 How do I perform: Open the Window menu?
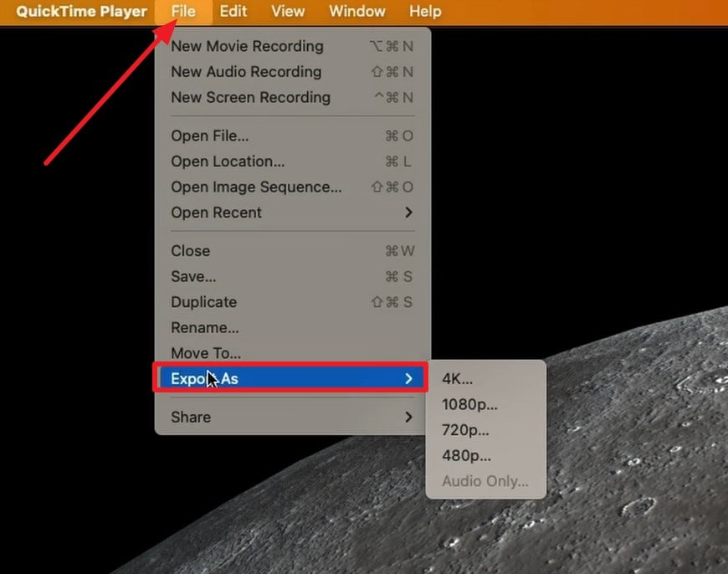click(357, 11)
